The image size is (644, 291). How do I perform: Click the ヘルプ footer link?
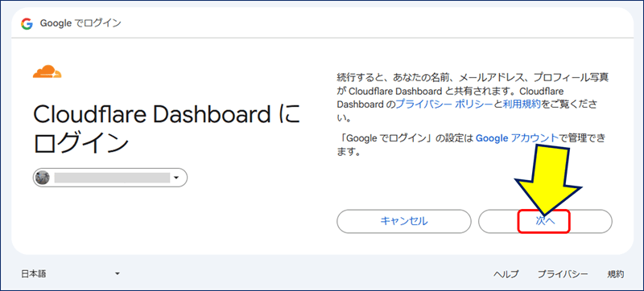[506, 274]
